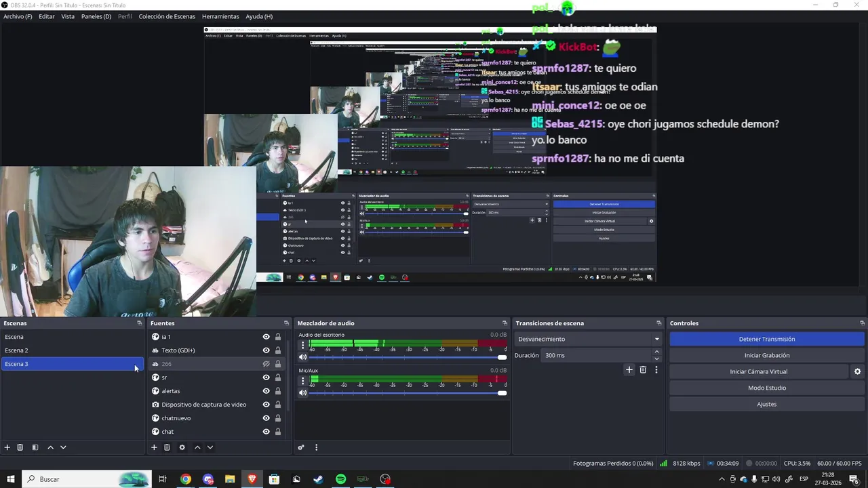Image resolution: width=868 pixels, height=488 pixels.
Task: Unlock the ia 1 source
Action: (x=277, y=337)
